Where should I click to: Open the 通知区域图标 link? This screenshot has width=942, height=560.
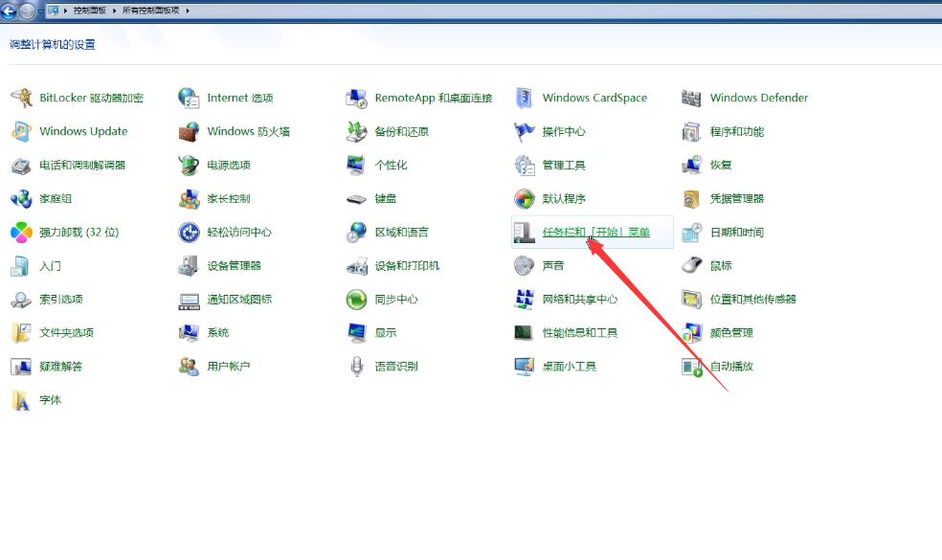point(239,300)
